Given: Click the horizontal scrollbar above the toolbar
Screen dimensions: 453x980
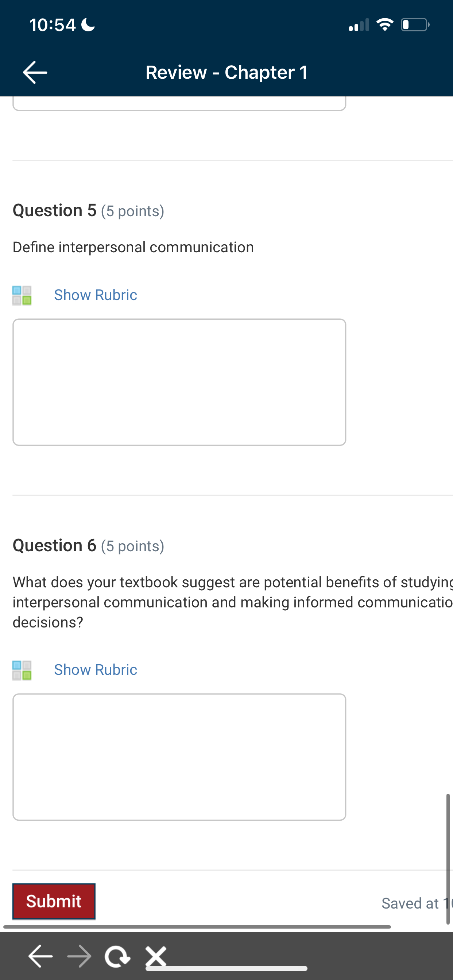Looking at the screenshot, I should click(x=197, y=927).
